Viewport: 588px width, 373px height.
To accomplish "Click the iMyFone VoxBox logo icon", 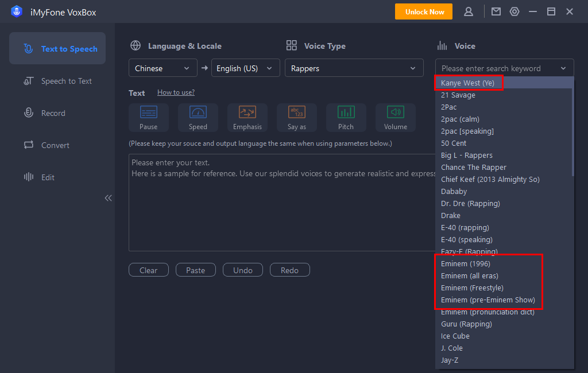I will click(x=17, y=11).
